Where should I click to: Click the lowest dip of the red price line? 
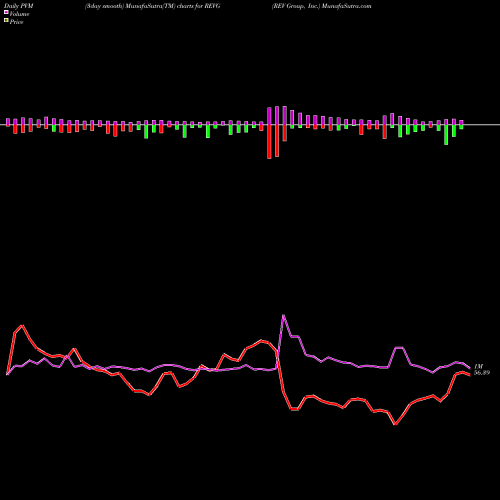point(395,424)
